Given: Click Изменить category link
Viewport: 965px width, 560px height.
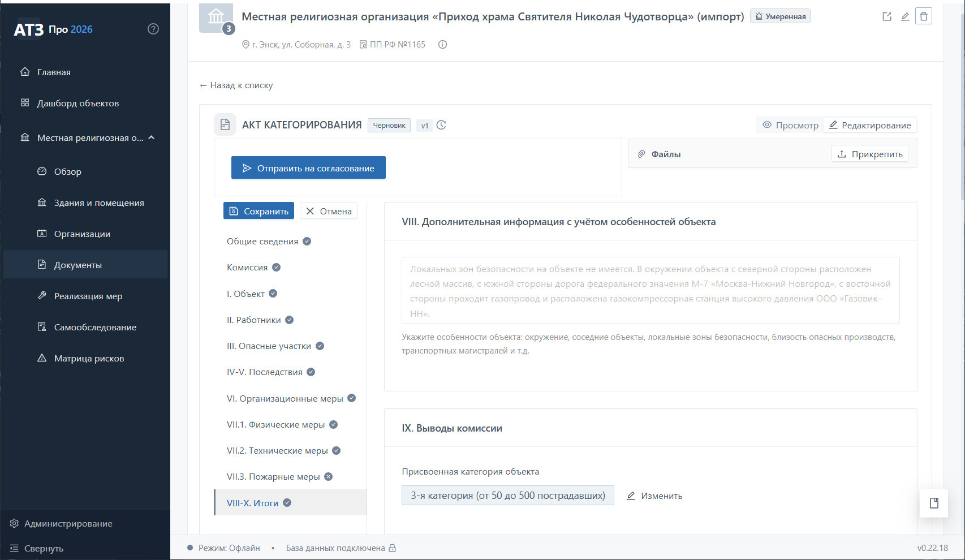Looking at the screenshot, I should pos(654,496).
